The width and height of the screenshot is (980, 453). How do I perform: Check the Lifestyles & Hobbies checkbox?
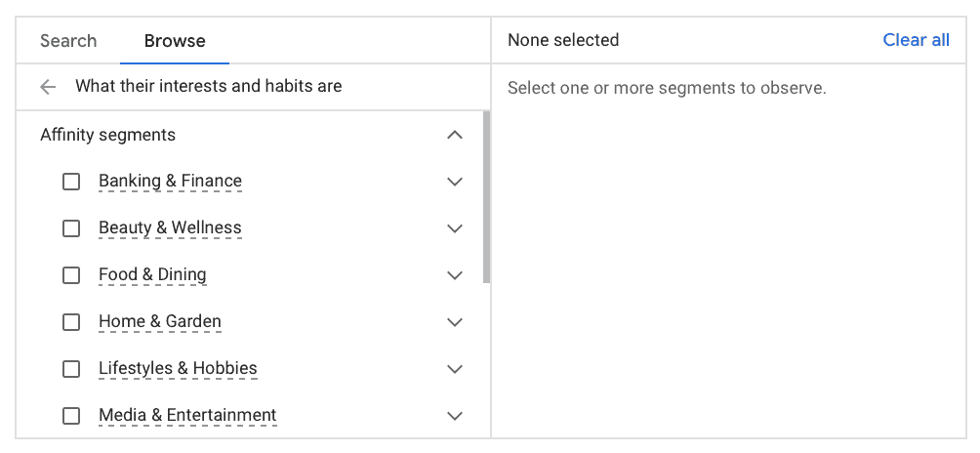click(x=71, y=369)
